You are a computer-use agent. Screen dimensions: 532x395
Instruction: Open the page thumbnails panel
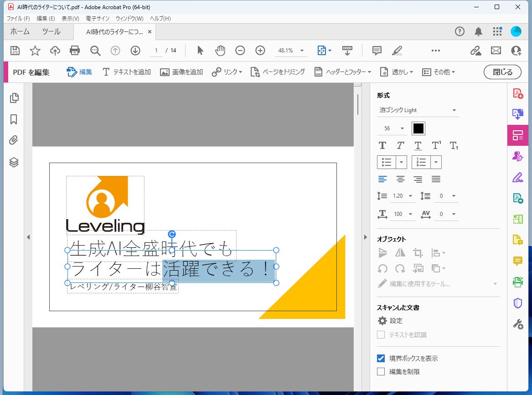click(x=13, y=97)
